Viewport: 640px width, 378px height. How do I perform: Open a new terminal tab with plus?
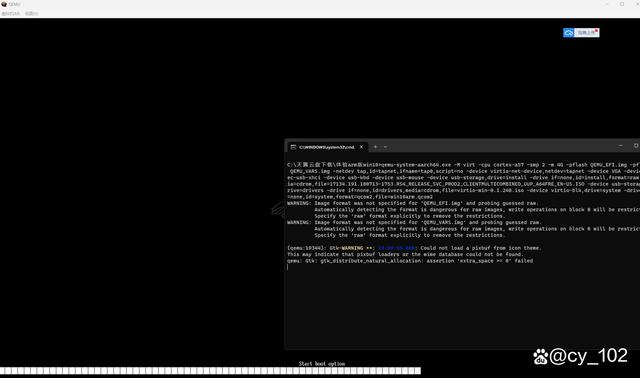click(376, 147)
